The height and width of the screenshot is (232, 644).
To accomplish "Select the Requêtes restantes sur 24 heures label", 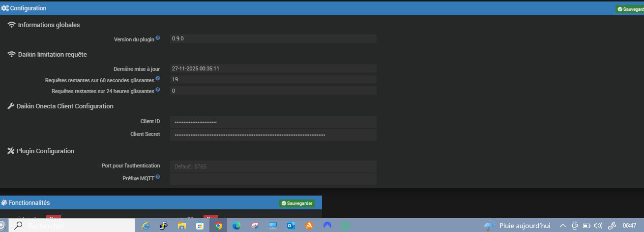I will click(103, 91).
